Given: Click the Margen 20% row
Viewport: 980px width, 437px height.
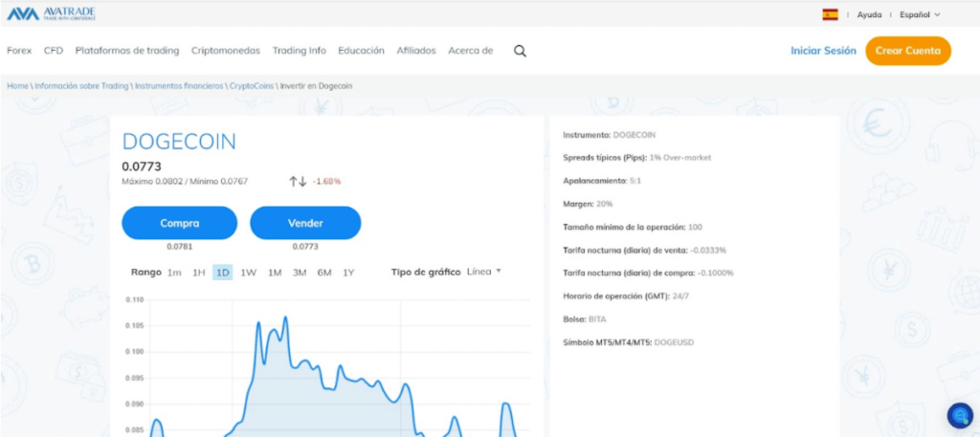Looking at the screenshot, I should coord(588,204).
